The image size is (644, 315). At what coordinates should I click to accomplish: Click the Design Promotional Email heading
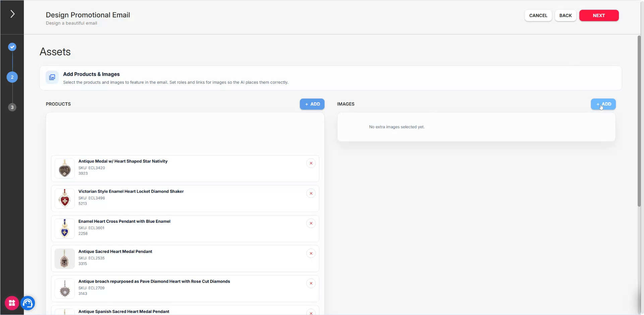point(88,15)
